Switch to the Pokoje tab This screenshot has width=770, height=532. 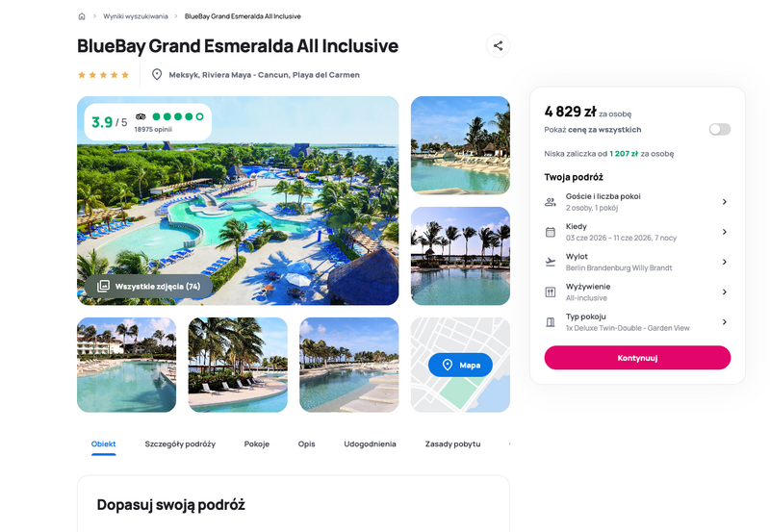257,443
